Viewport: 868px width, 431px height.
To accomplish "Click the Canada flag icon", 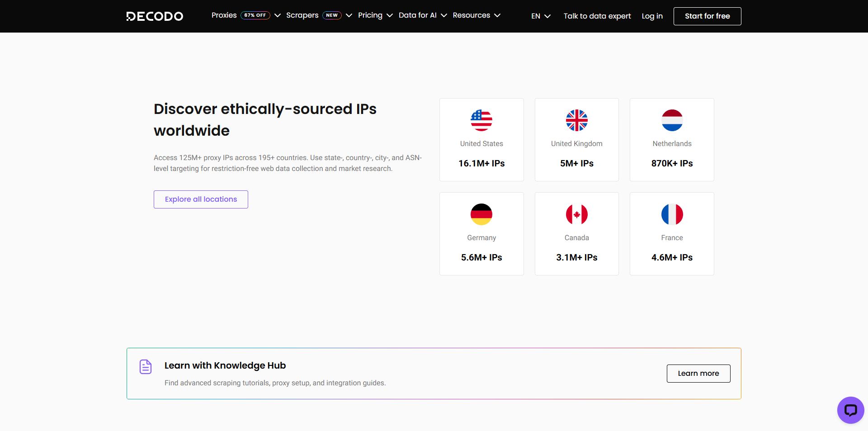I will point(576,214).
